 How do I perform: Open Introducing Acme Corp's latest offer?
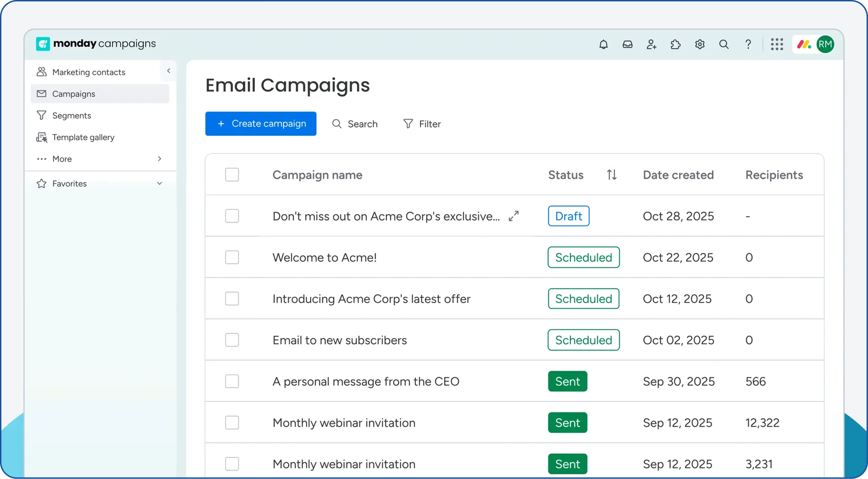click(x=371, y=299)
